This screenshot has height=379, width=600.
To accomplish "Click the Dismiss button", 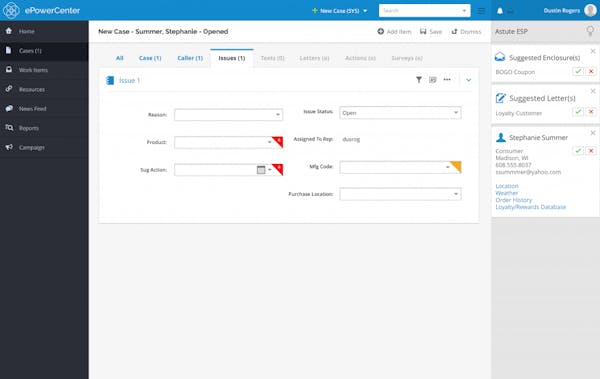I will coord(466,32).
